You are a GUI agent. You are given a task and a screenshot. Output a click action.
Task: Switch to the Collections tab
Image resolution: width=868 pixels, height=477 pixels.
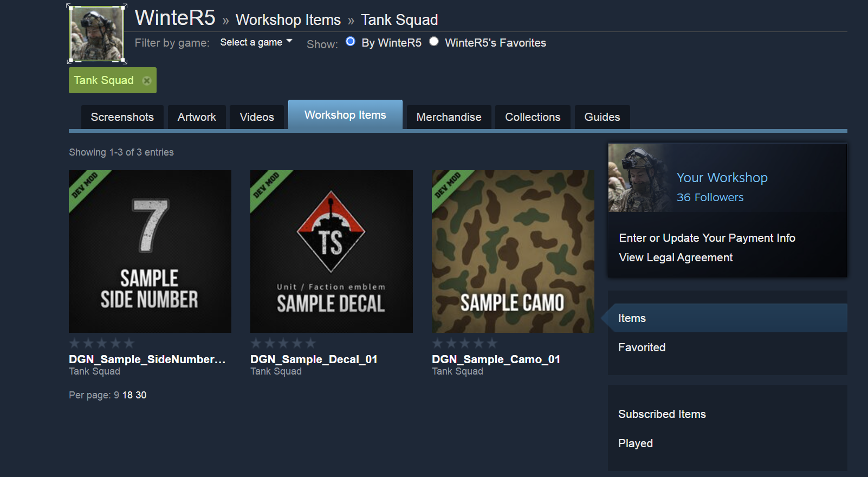[533, 117]
